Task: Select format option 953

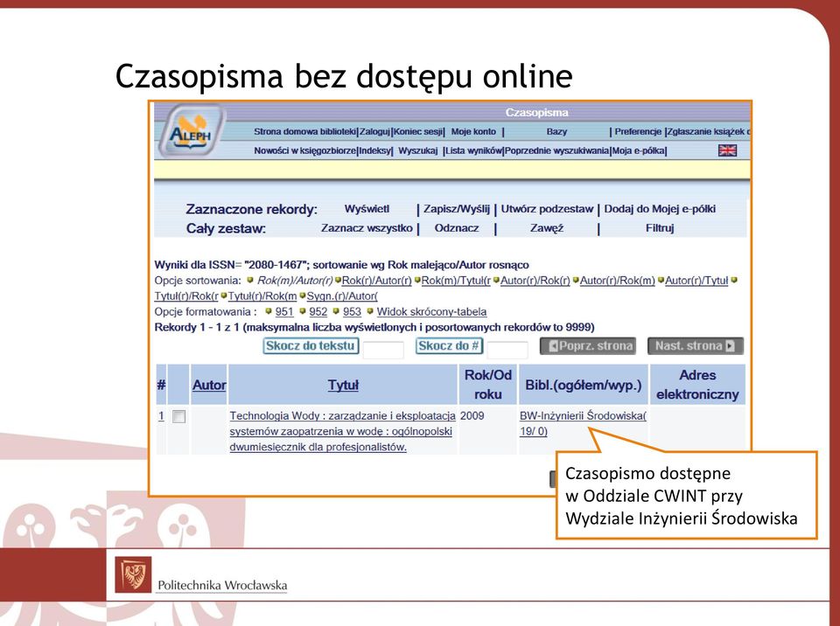Action: tap(352, 311)
